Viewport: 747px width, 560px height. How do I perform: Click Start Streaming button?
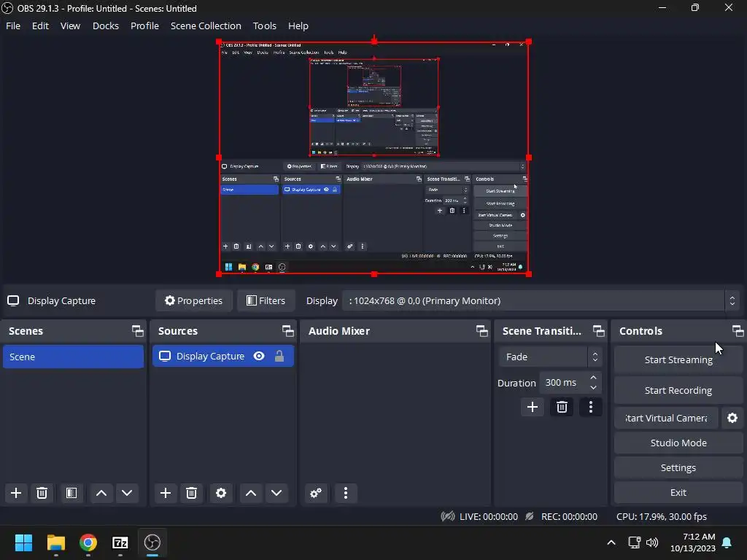pos(678,360)
